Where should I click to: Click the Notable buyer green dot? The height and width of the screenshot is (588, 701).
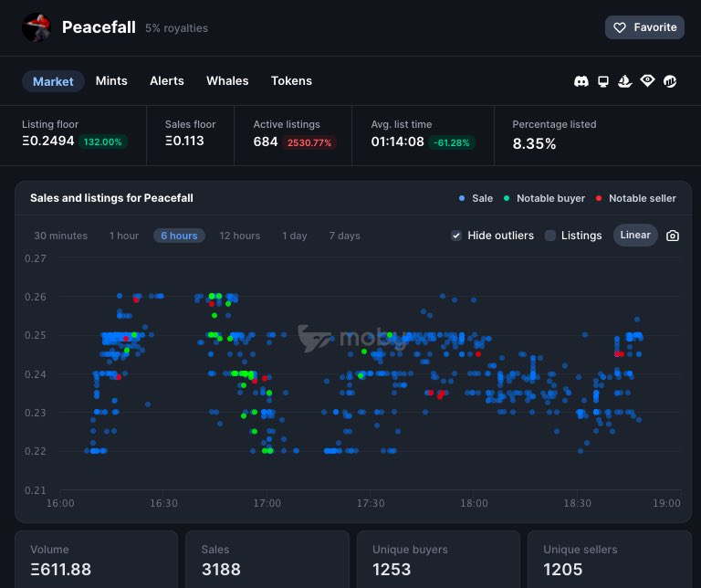507,198
